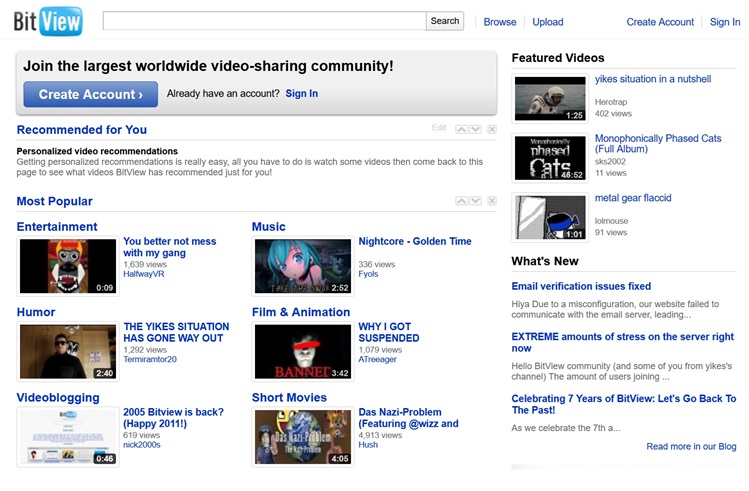Viewport: 749px width, 491px height.
Task: Move Most Popular section up
Action: [x=461, y=201]
